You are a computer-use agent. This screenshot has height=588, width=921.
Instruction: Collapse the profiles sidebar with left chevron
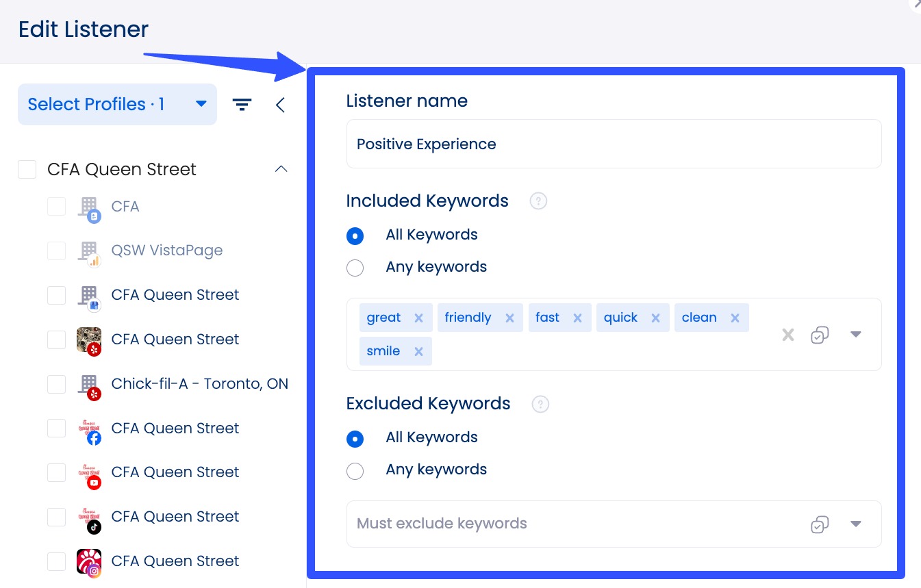click(x=280, y=105)
